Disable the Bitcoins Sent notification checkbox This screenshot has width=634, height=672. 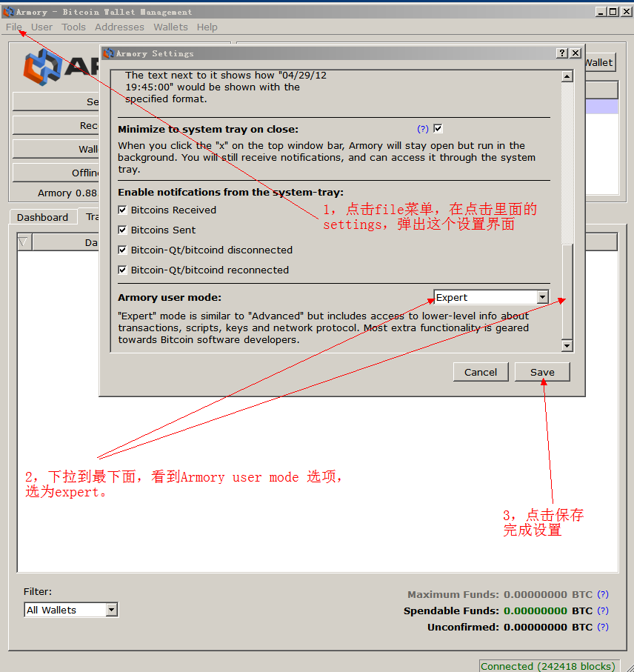coord(123,230)
